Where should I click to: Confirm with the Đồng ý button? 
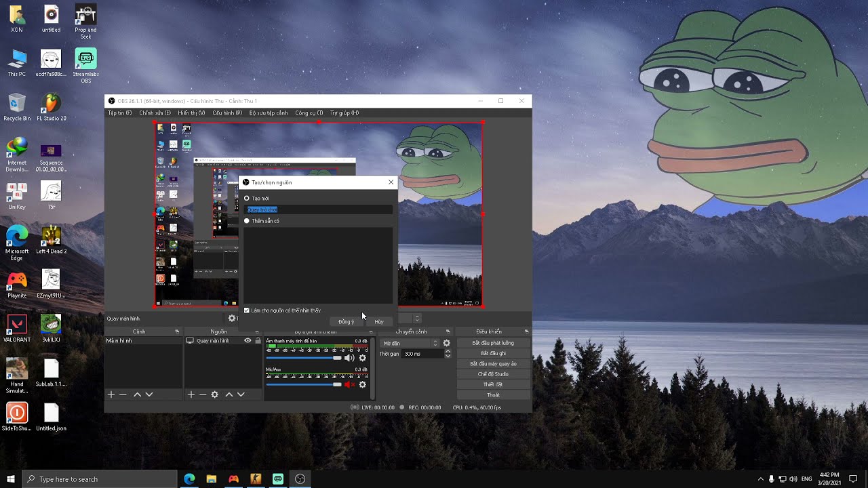click(346, 322)
